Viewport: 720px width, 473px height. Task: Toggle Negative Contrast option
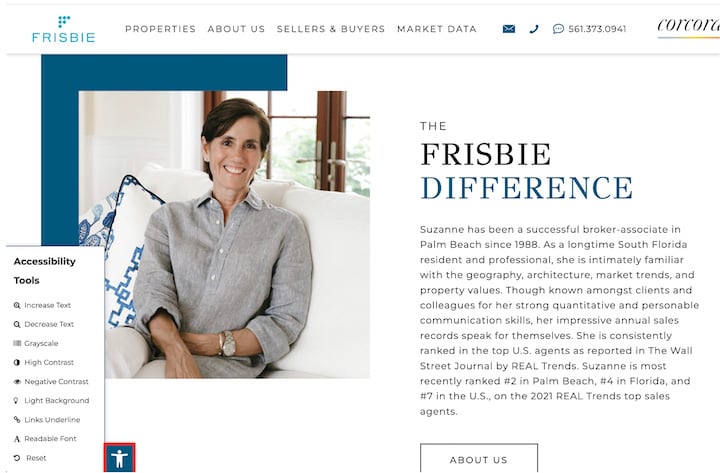[51, 382]
